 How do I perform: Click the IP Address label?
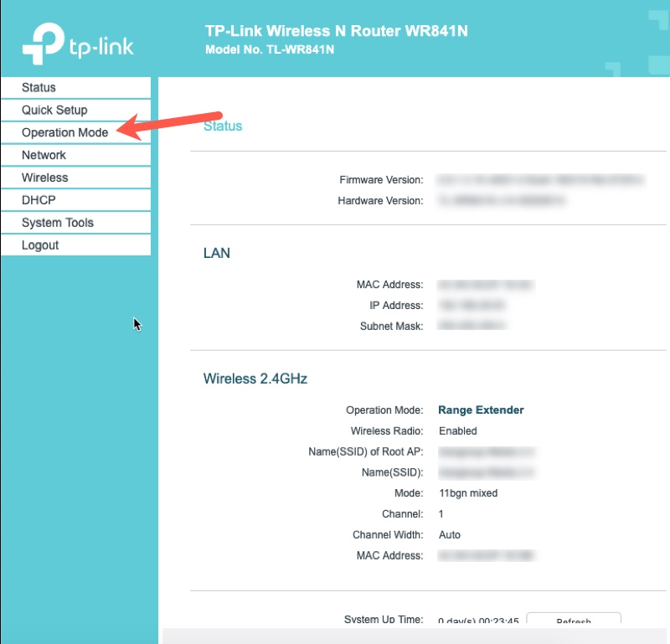click(396, 306)
